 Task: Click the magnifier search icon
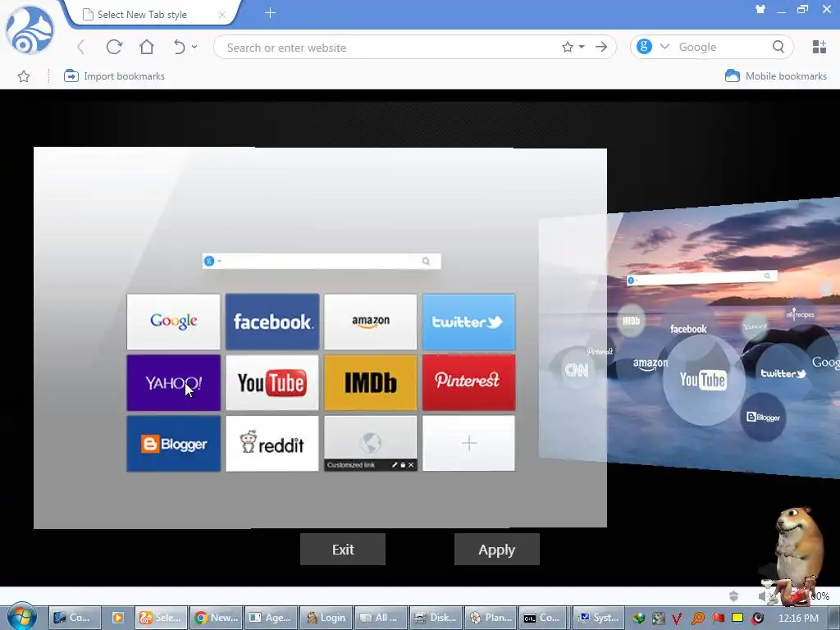pos(778,47)
